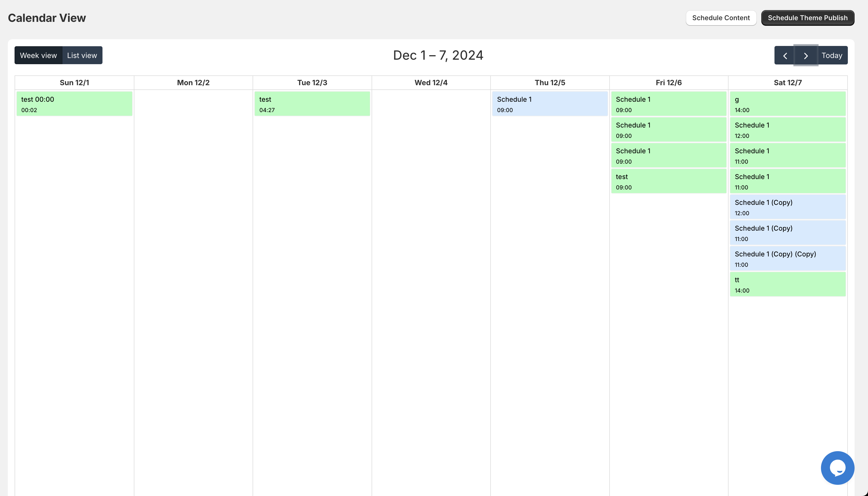This screenshot has height=496, width=868.
Task: Switch to Week view
Action: [x=38, y=55]
